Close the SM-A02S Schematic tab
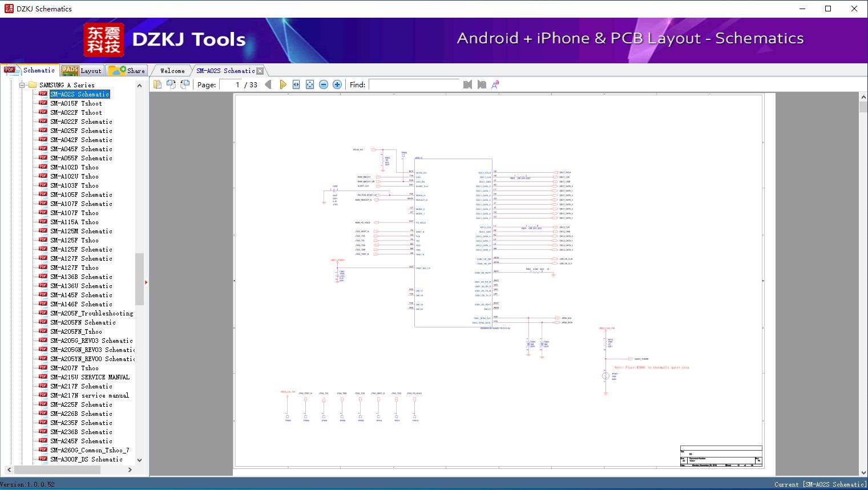Image resolution: width=868 pixels, height=490 pixels. (x=260, y=71)
